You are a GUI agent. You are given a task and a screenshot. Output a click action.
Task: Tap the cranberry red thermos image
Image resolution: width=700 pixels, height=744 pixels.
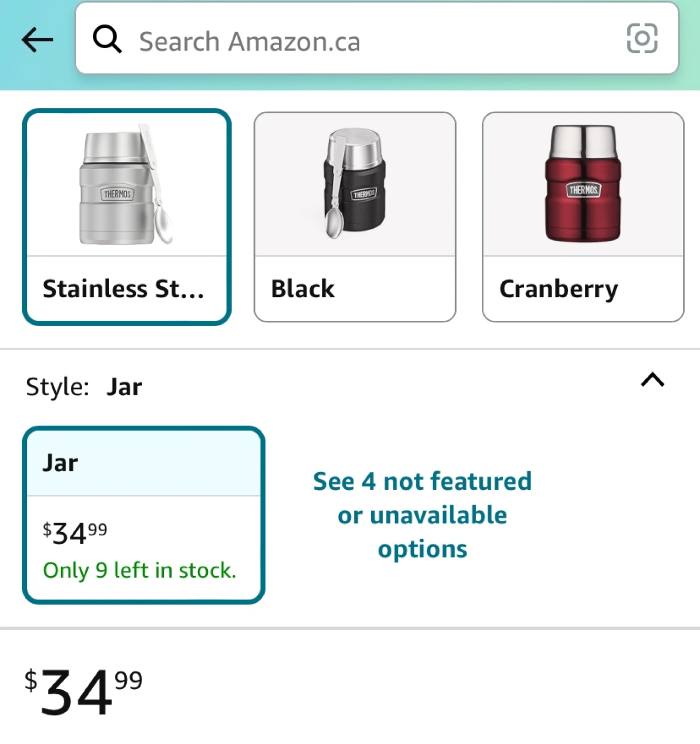[x=583, y=184]
